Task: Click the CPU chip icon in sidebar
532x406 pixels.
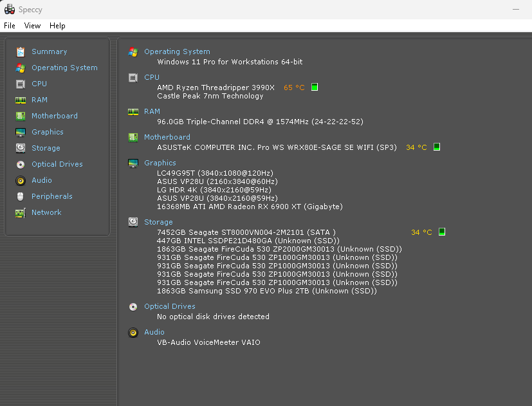Action: tap(21, 84)
